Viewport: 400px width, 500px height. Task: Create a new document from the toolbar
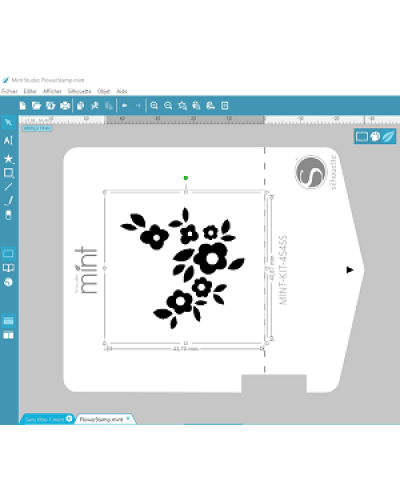pyautogui.click(x=22, y=106)
